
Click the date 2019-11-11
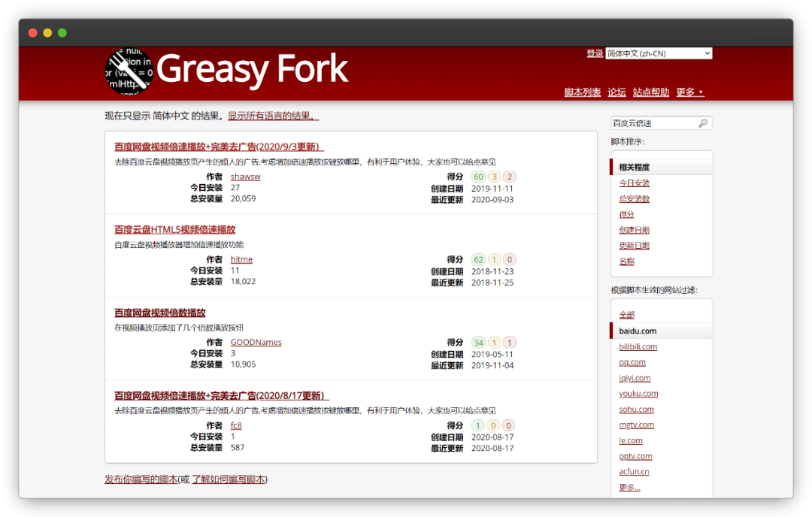(492, 189)
